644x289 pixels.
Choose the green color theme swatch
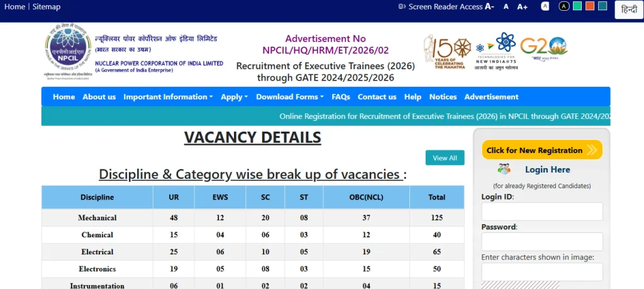tap(577, 6)
